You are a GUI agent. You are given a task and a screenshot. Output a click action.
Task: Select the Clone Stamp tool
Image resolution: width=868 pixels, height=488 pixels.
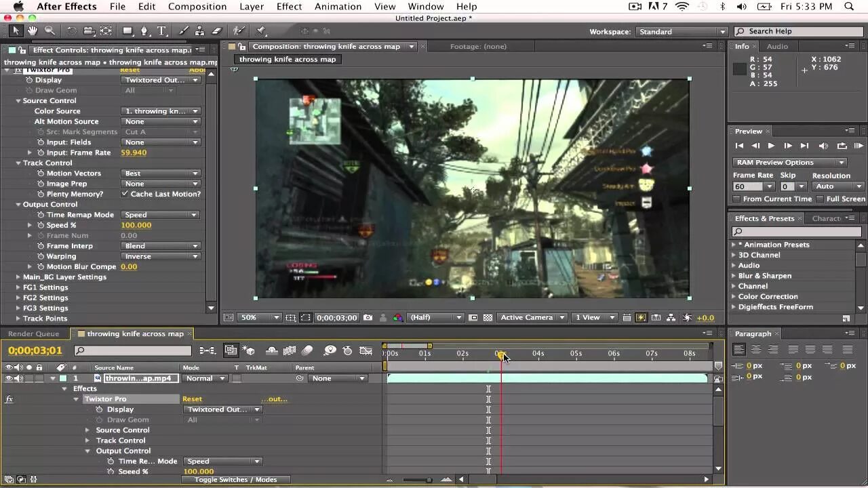pyautogui.click(x=200, y=31)
